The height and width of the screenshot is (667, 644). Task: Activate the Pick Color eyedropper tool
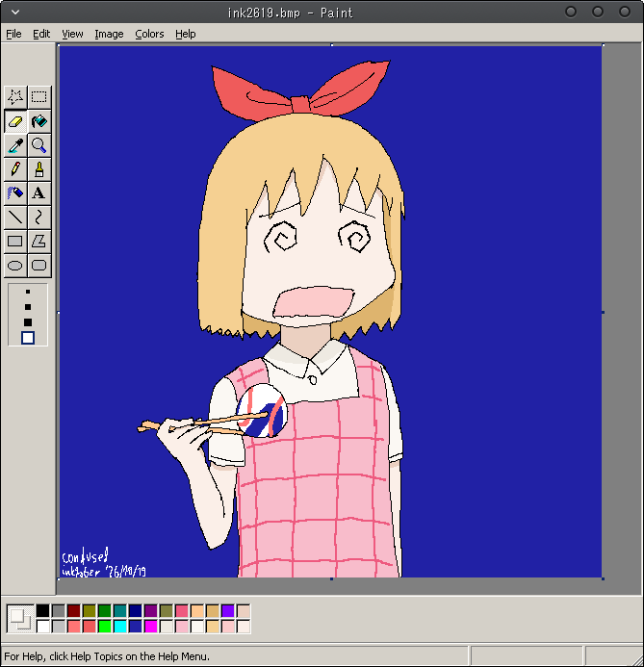15,145
